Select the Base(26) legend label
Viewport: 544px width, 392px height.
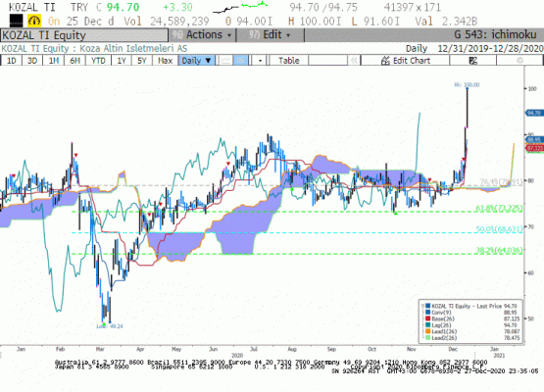(x=443, y=318)
